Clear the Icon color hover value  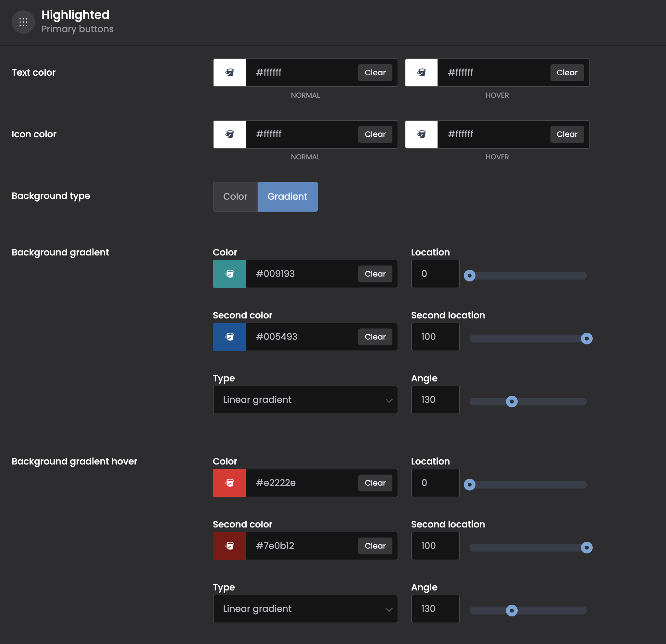click(x=566, y=134)
